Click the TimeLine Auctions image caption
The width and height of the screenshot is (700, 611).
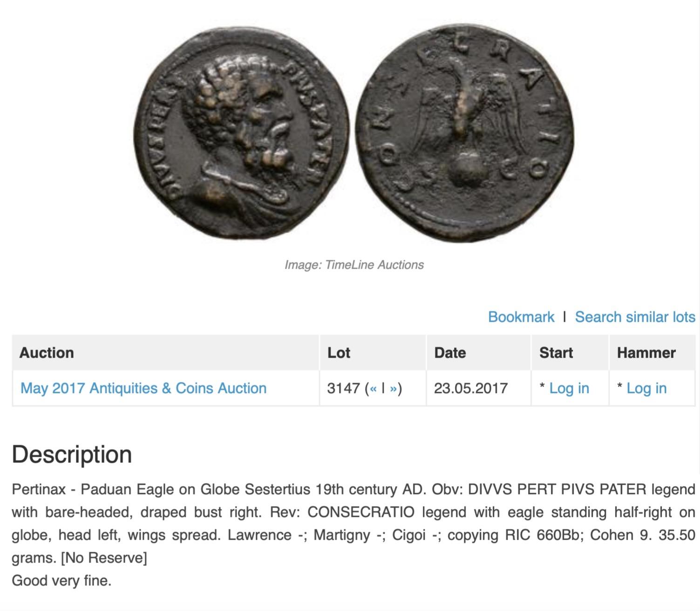354,265
